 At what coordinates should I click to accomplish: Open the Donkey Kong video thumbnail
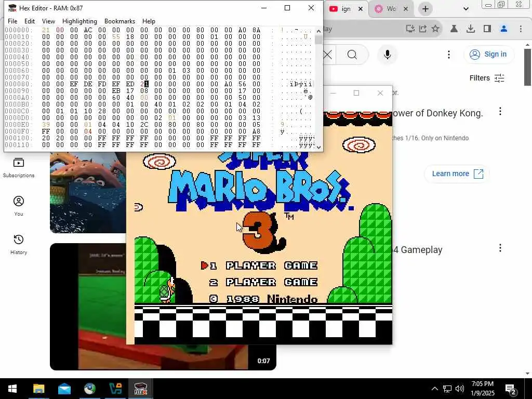88,193
